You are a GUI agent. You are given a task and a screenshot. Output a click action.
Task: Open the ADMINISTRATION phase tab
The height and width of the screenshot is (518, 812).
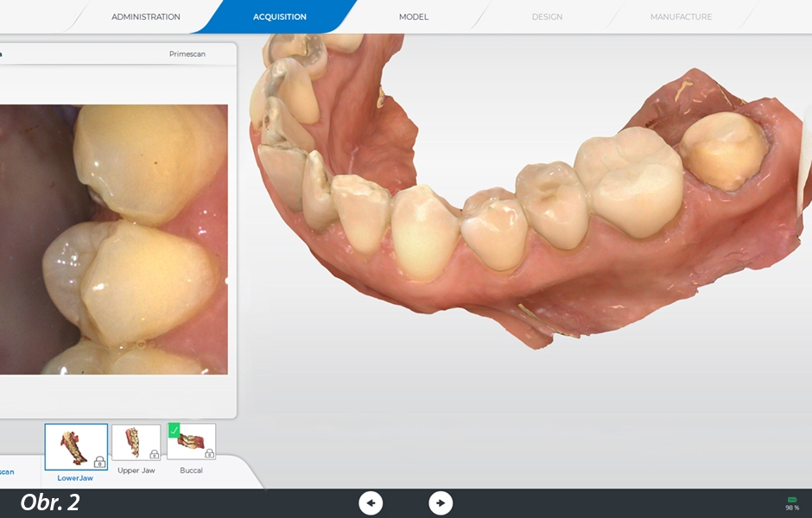click(145, 16)
